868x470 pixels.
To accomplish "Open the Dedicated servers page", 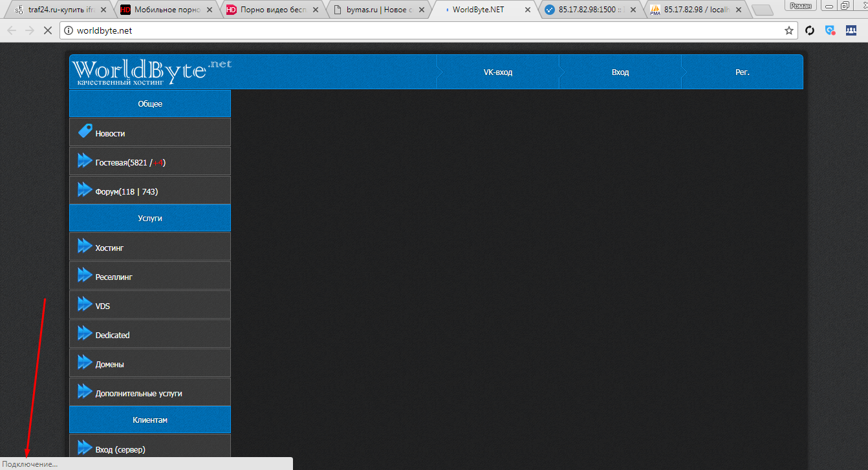I will (x=113, y=335).
